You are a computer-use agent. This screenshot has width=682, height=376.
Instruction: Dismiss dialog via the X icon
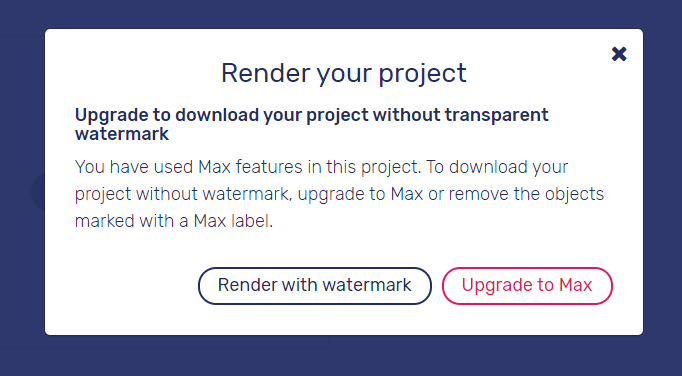click(618, 54)
